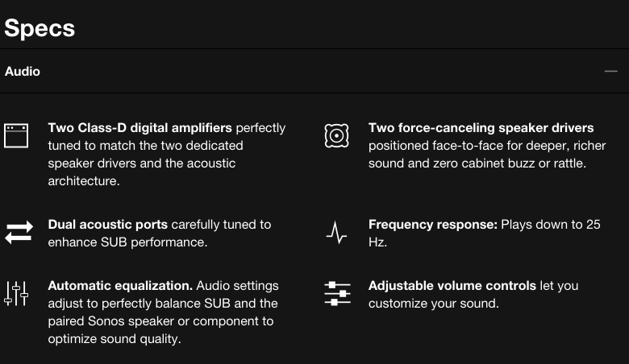Click 'zero cabinet buzz or rattle' text
The width and height of the screenshot is (629, 364).
pyautogui.click(x=510, y=163)
